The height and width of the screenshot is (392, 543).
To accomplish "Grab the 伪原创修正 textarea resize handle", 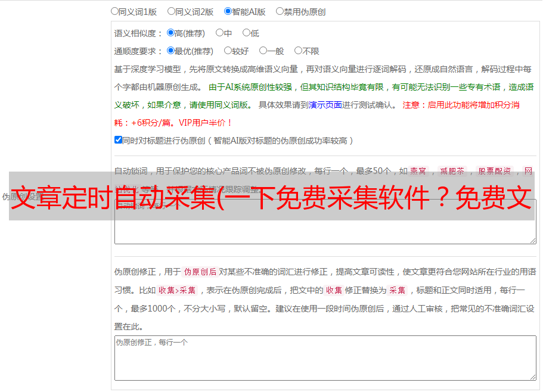I will [x=533, y=377].
